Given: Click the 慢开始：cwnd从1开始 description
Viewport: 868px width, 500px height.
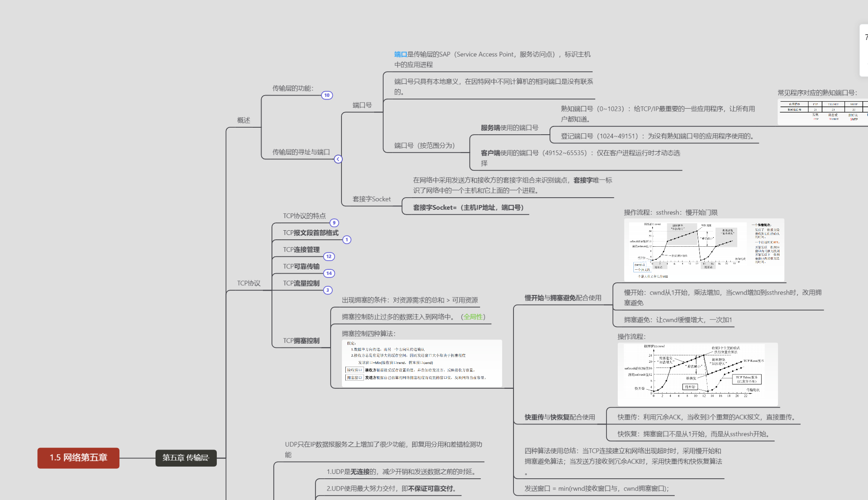Looking at the screenshot, I should 722,298.
